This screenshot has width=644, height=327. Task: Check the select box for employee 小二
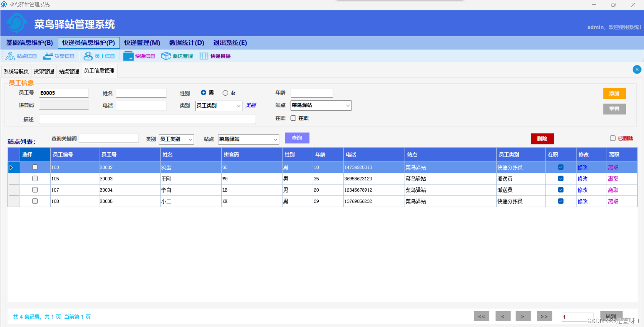pyautogui.click(x=35, y=201)
